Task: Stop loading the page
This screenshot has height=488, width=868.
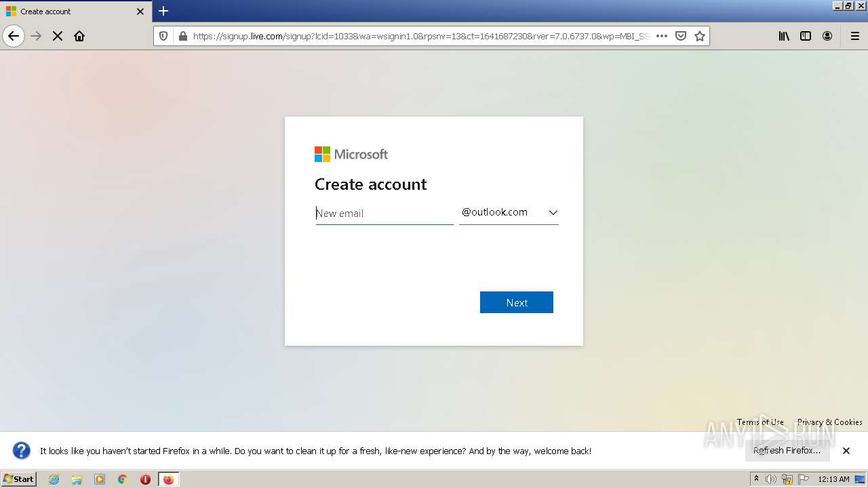Action: [x=58, y=36]
